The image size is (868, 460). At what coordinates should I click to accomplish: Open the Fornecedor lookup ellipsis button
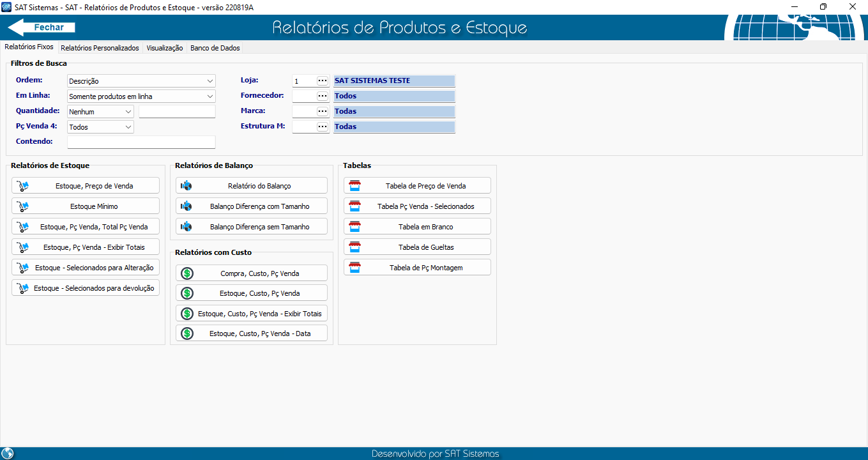pyautogui.click(x=323, y=96)
